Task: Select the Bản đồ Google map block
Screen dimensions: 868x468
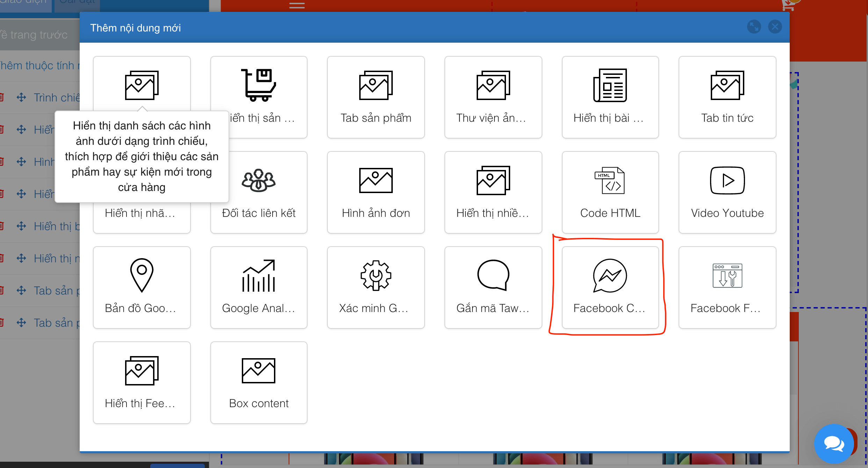Action: point(142,288)
